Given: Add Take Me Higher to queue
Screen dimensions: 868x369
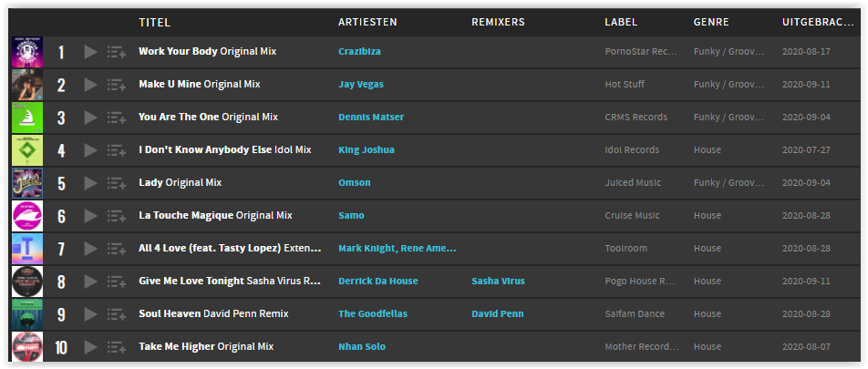Looking at the screenshot, I should [x=117, y=347].
